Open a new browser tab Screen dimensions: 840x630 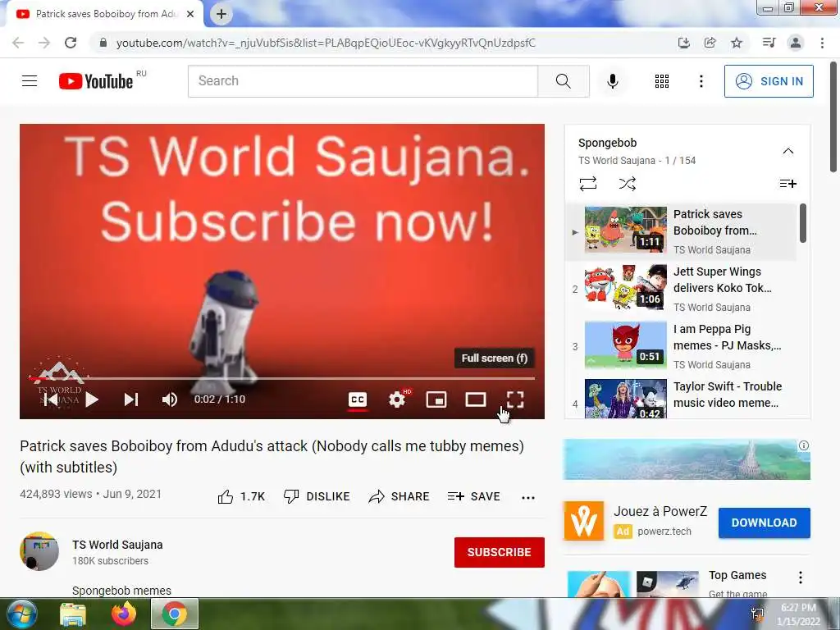(x=221, y=15)
